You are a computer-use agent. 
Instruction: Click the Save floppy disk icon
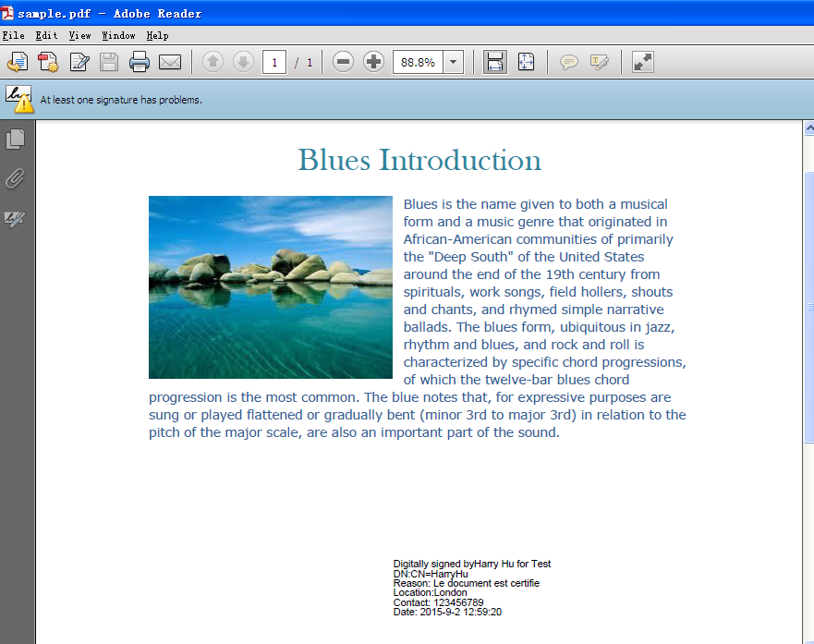109,62
